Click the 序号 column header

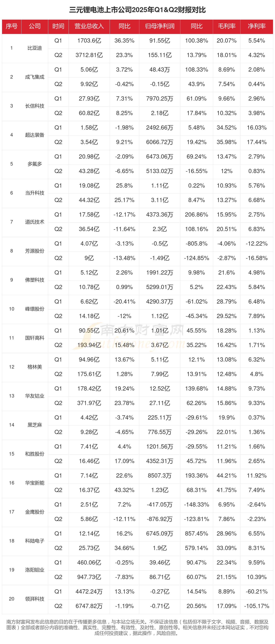tap(12, 26)
